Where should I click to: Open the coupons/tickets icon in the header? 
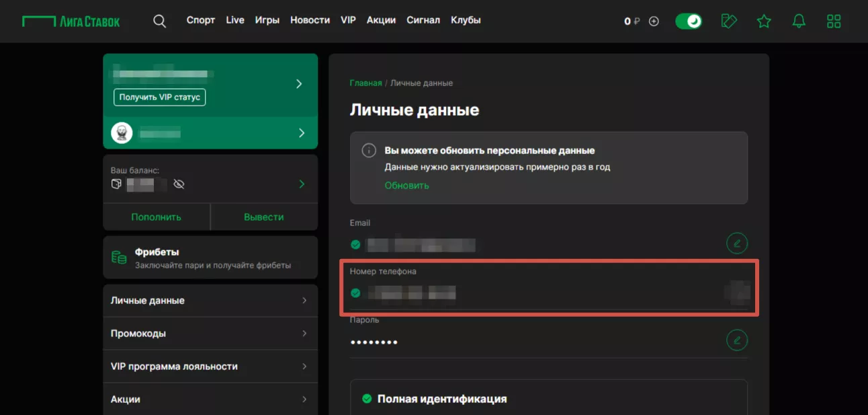point(729,21)
